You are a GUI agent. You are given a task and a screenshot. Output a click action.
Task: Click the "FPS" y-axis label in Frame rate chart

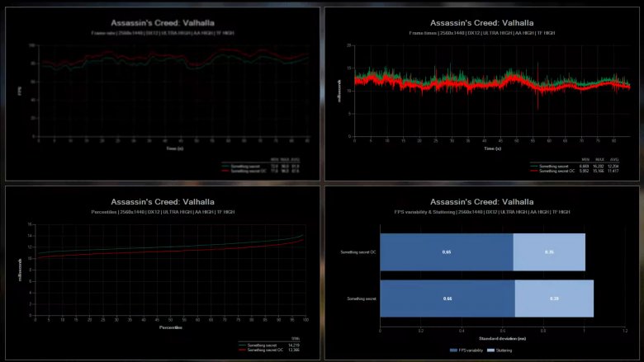pos(20,92)
